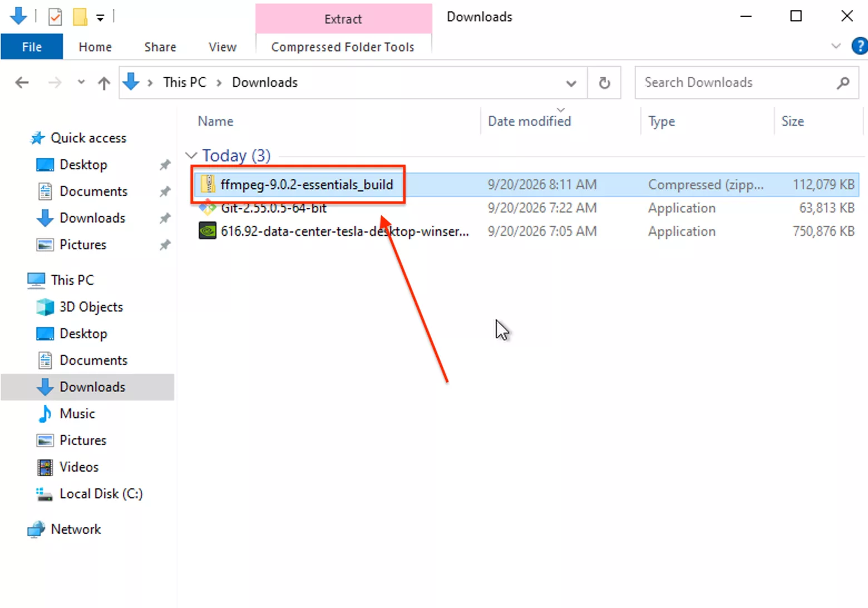
Task: Select This PC in navigation pane
Action: coord(72,280)
